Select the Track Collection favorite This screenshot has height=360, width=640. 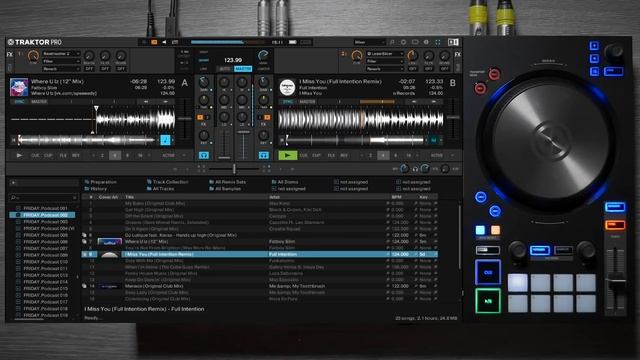(167, 182)
